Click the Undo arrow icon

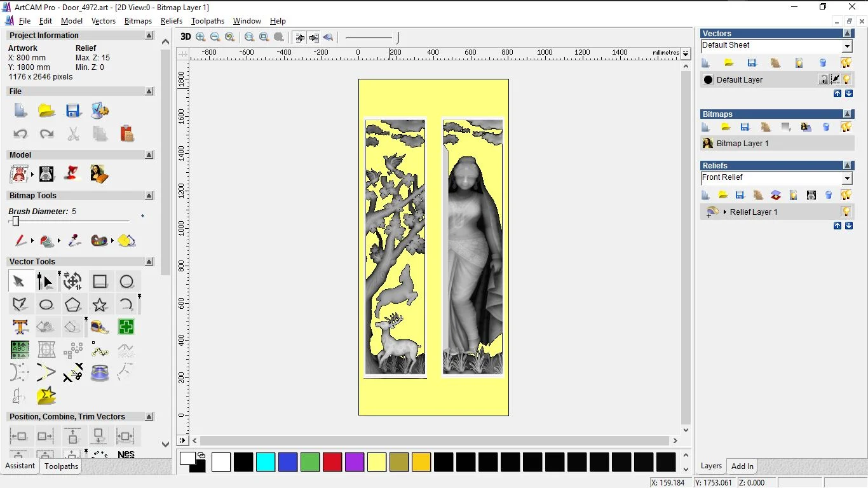tap(20, 134)
